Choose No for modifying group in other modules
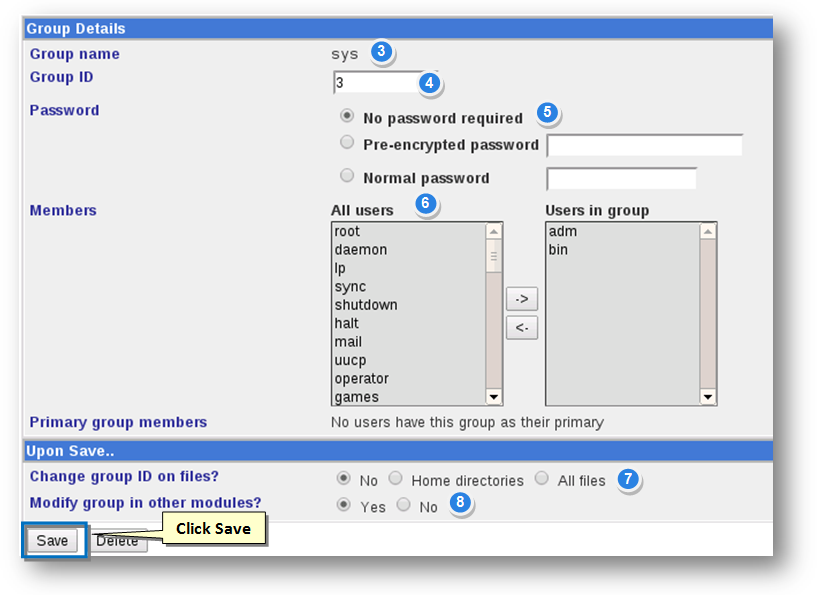Image resolution: width=817 pixels, height=595 pixels. [x=404, y=505]
